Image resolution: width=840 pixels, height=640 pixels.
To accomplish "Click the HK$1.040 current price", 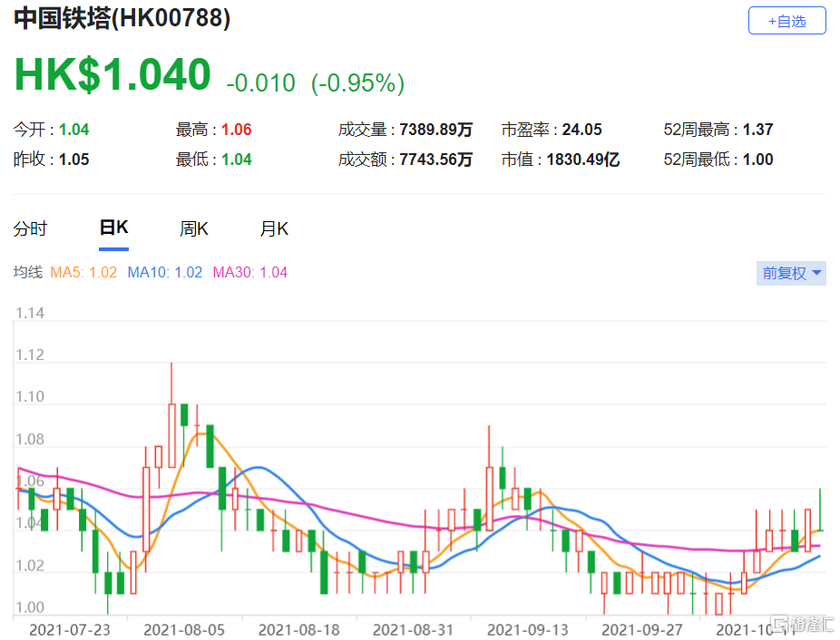I will coord(112,75).
